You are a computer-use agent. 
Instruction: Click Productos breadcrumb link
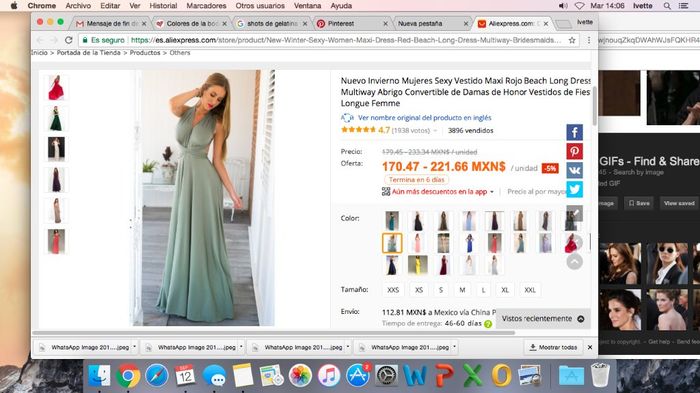[145, 53]
